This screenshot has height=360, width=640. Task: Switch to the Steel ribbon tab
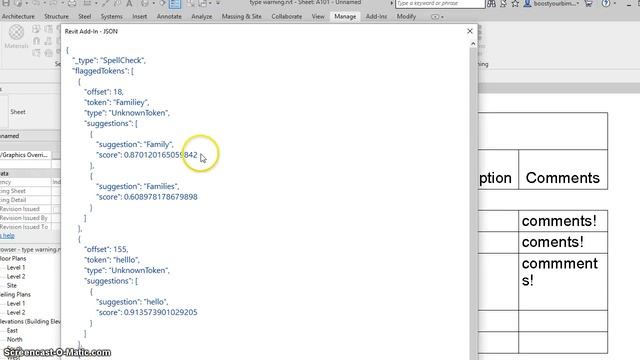click(84, 17)
